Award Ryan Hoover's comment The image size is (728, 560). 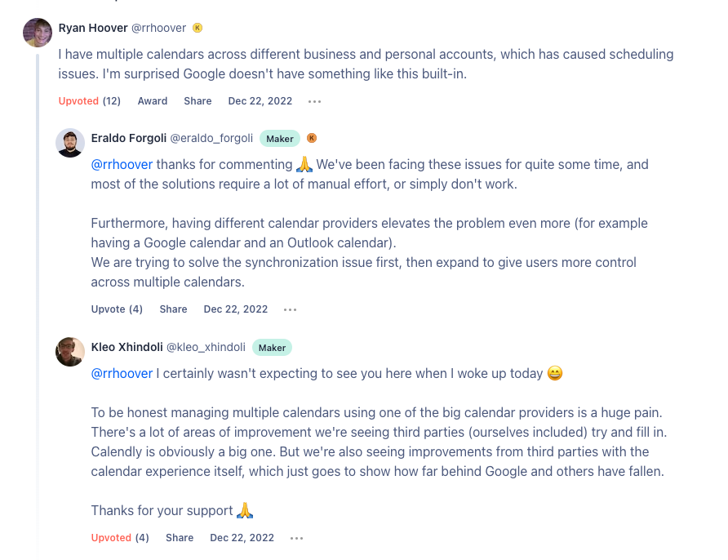pyautogui.click(x=153, y=101)
